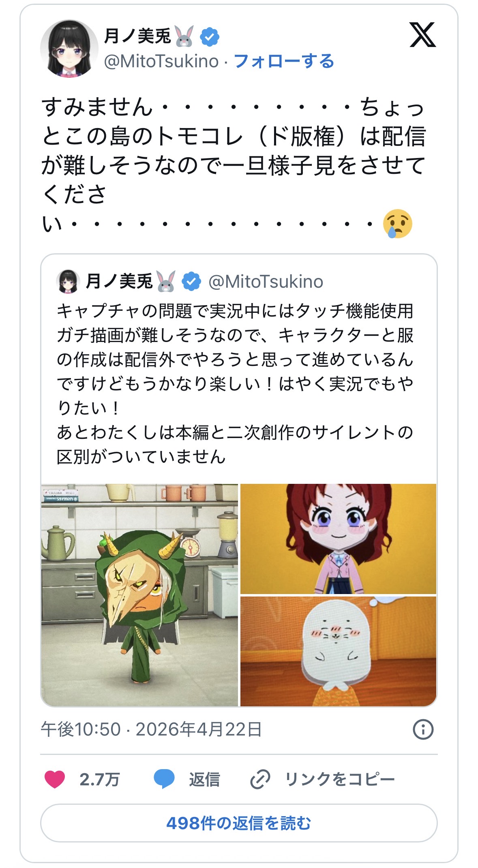Click the フォローする follow link

coord(284,61)
